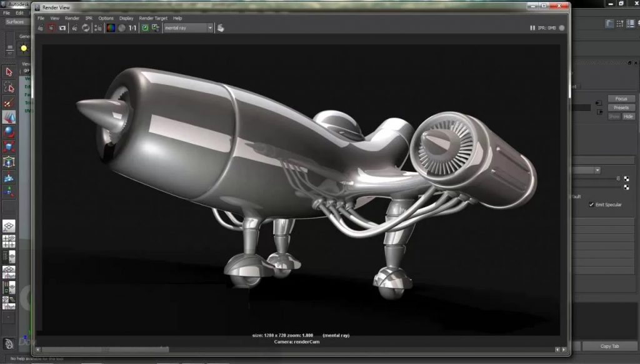The width and height of the screenshot is (640, 364).
Task: Toggle Attribute Editor icon in top right
Action: 609,24
